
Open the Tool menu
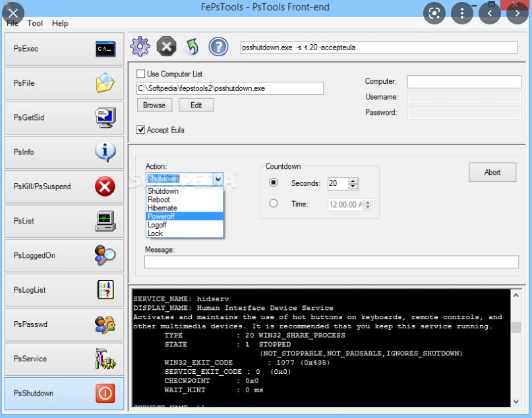[35, 24]
